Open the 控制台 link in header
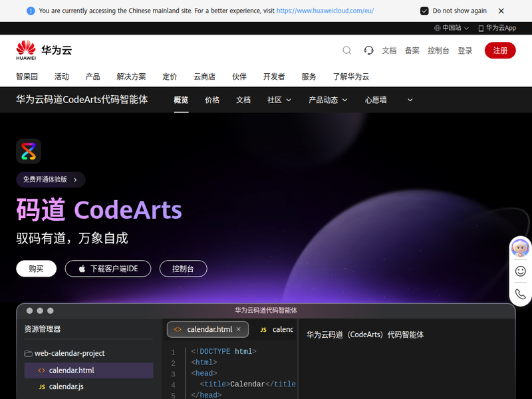 coord(438,51)
